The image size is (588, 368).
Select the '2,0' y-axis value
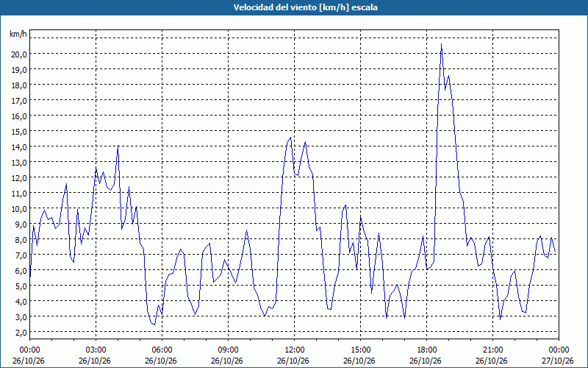click(21, 332)
